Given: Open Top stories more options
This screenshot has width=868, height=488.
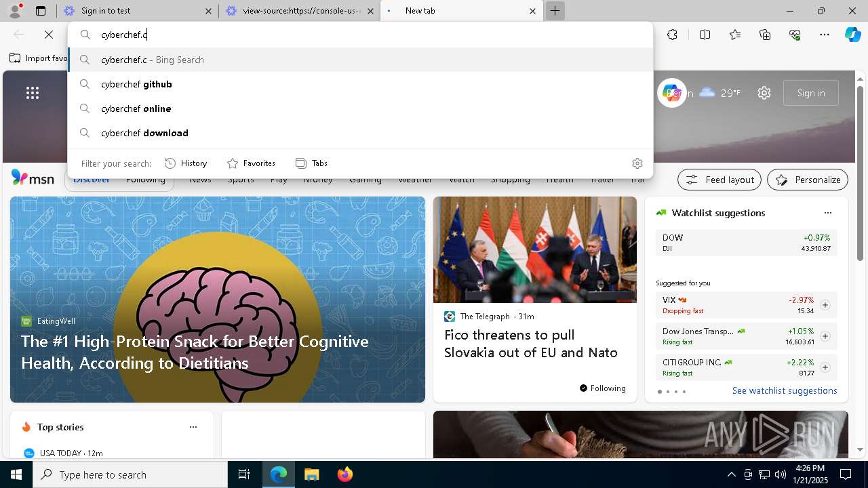Looking at the screenshot, I should (193, 427).
